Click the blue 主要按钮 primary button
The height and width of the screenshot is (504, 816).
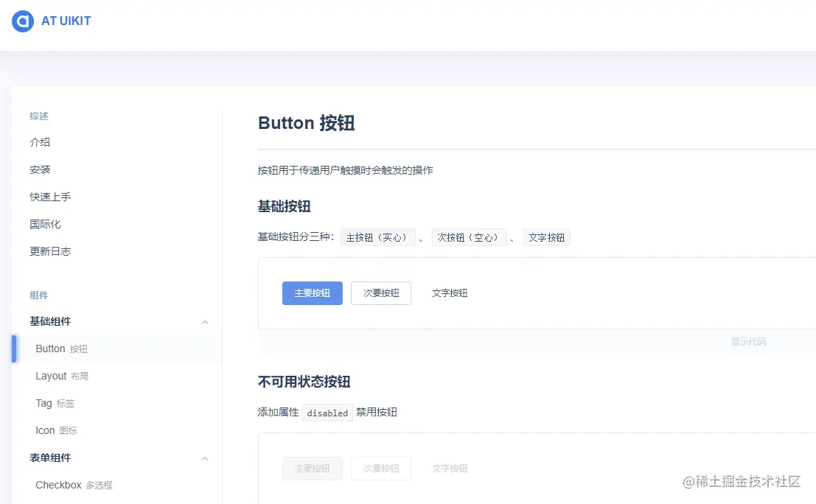tap(313, 293)
